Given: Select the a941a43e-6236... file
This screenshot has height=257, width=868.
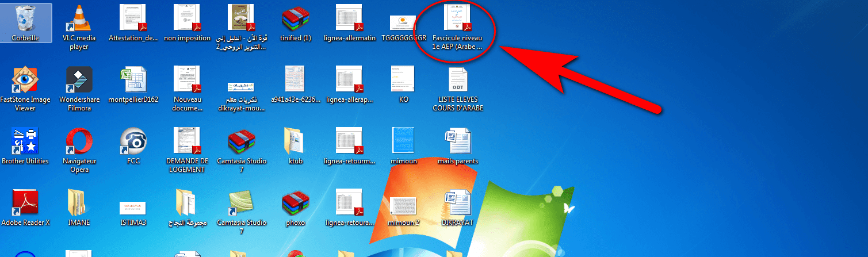Looking at the screenshot, I should (x=295, y=85).
